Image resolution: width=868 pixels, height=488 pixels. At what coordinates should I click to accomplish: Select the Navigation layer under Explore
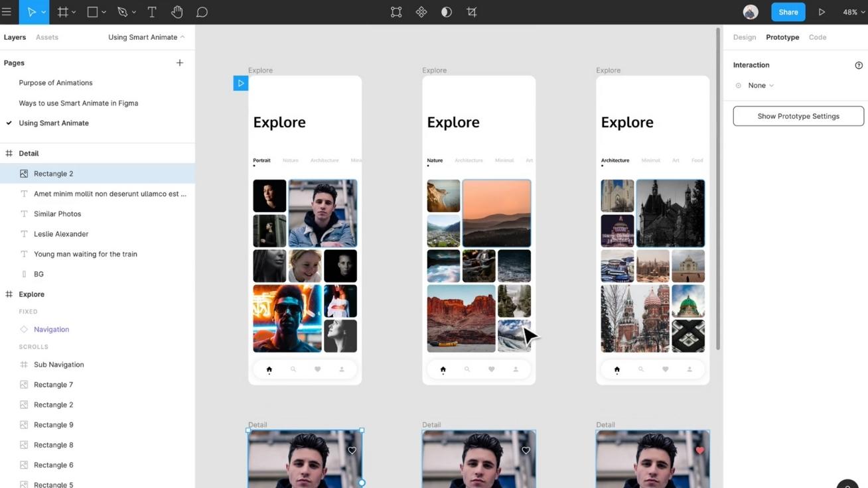[x=50, y=329]
